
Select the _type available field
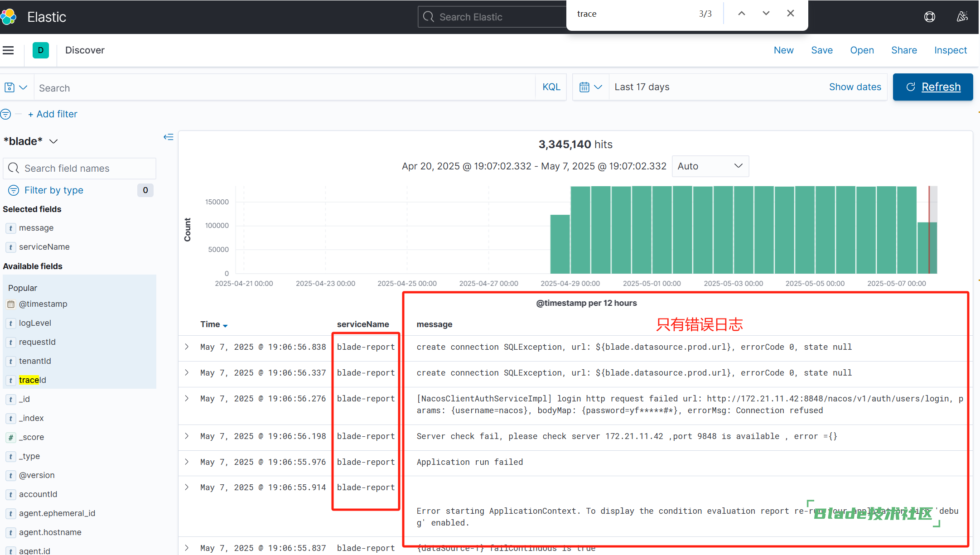point(29,456)
